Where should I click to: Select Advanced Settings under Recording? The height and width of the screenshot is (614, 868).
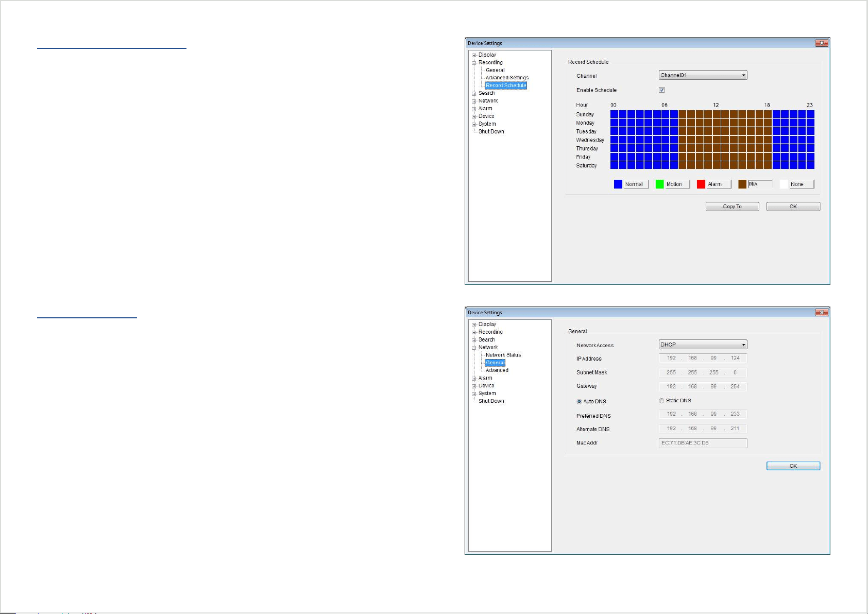tap(507, 78)
